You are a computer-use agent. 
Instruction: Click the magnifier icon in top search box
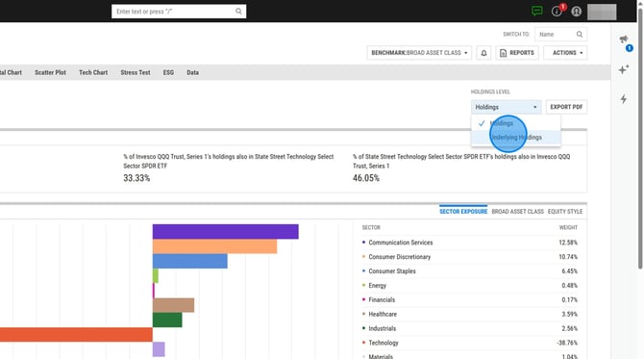[238, 12]
